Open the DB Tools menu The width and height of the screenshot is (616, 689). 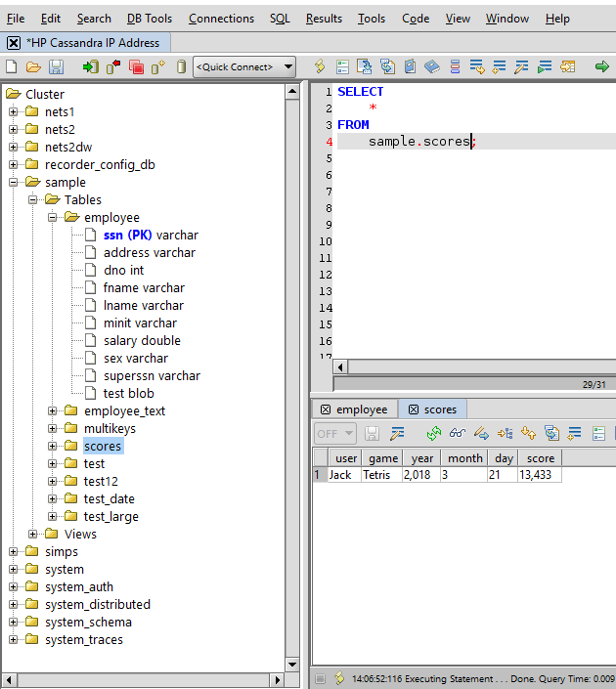point(150,19)
